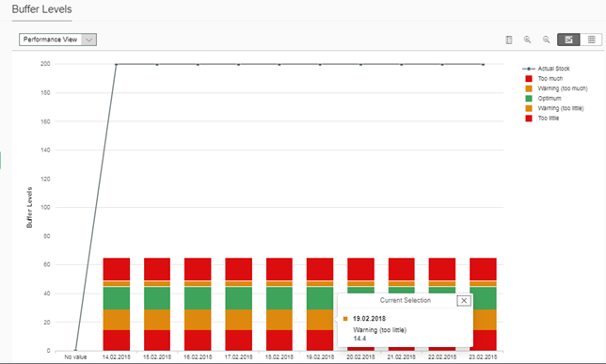
Task: Click the Warning (too little) legend swatch
Action: click(529, 108)
